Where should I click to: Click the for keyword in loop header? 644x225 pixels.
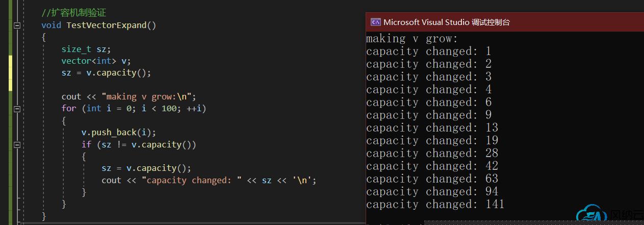tap(68, 109)
